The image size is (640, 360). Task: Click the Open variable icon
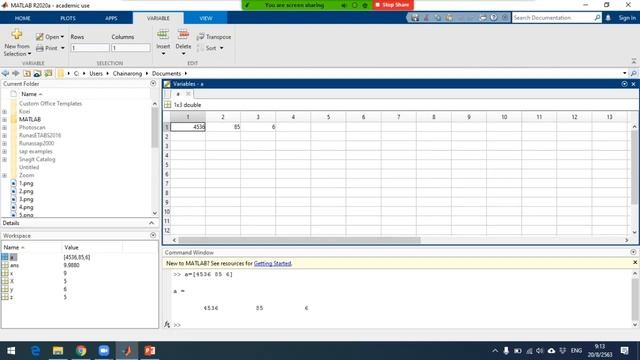pos(39,37)
